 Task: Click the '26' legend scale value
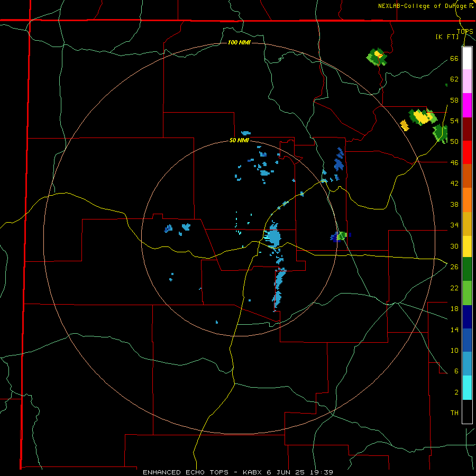[454, 267]
